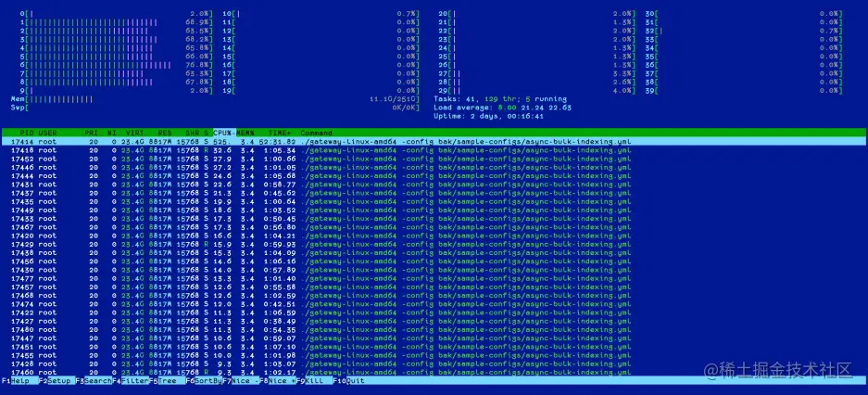This screenshot has width=868, height=395.
Task: Click the 52:31.82 TIME+ value
Action: [x=275, y=141]
